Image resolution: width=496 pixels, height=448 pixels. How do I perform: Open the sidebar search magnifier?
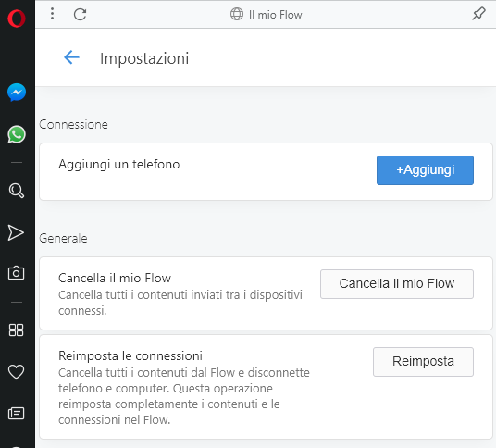(16, 191)
